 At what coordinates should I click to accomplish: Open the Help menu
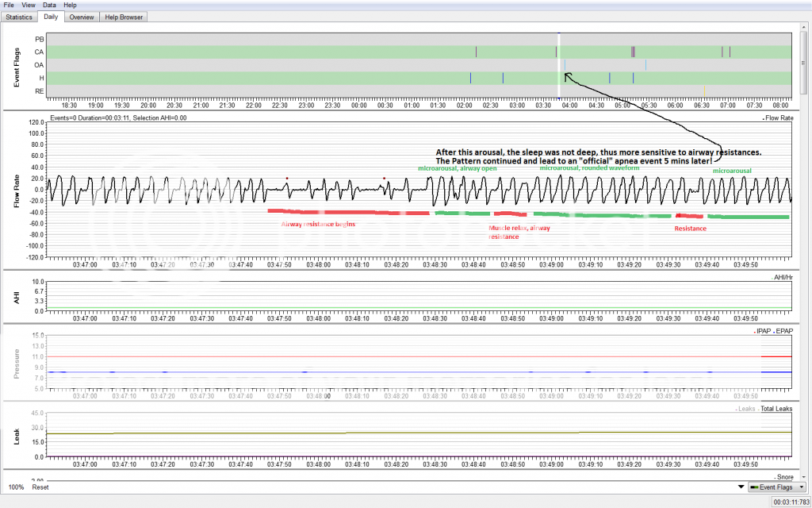[x=71, y=5]
